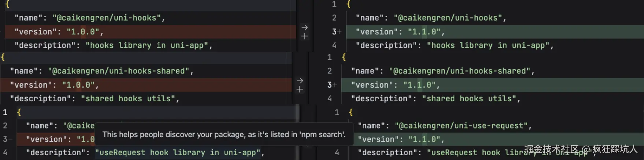
Task: Click line number 3 beside uni-hooks-shared version 1.1.0
Action: tap(329, 85)
